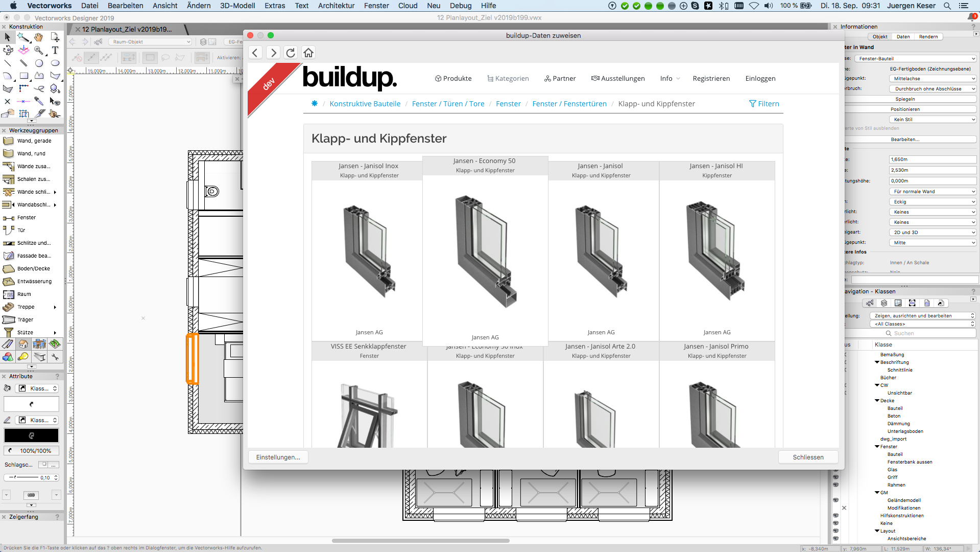
Task: Open the wrench tool set
Action: [55, 357]
